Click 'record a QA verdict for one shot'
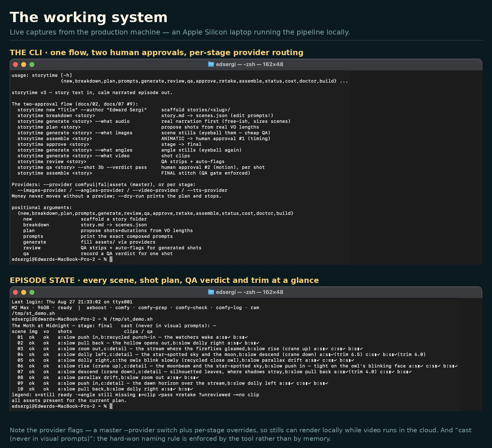The height and width of the screenshot is (448, 492). pyautogui.click(x=127, y=253)
